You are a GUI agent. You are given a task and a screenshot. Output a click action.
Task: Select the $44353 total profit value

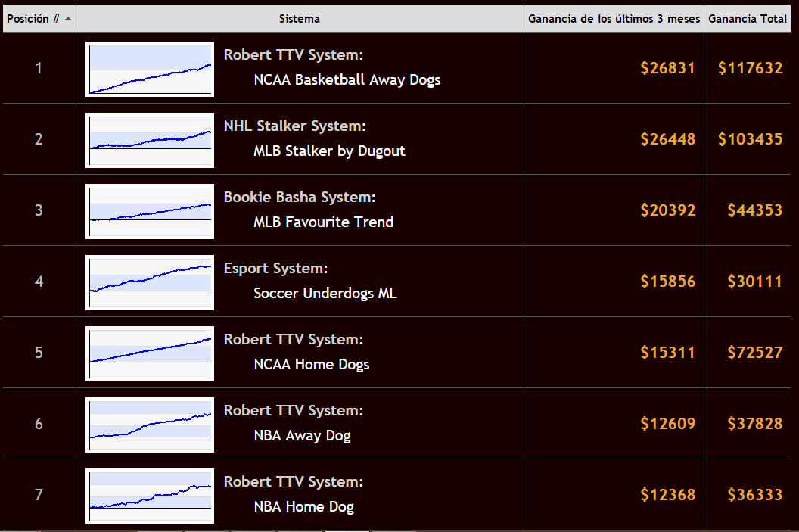754,210
